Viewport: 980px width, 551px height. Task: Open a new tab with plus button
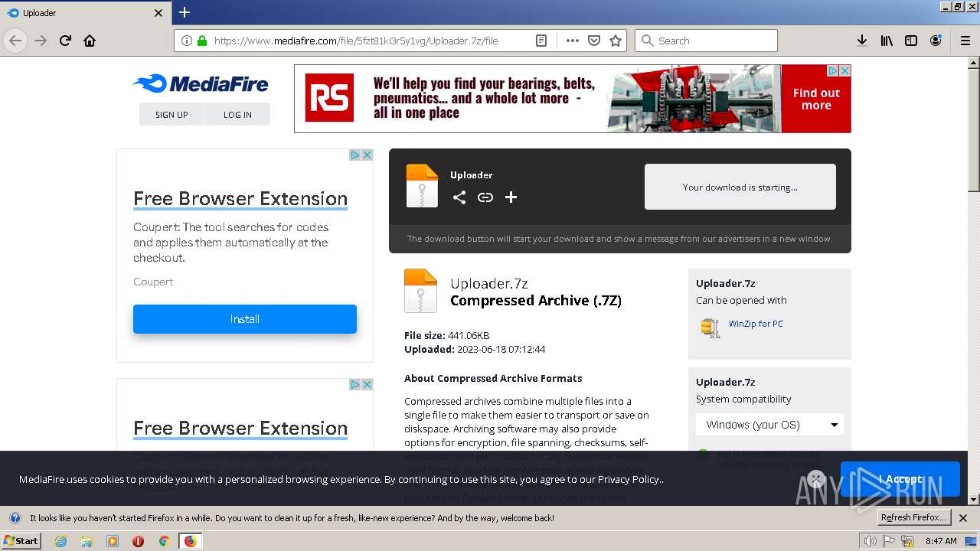click(x=185, y=12)
